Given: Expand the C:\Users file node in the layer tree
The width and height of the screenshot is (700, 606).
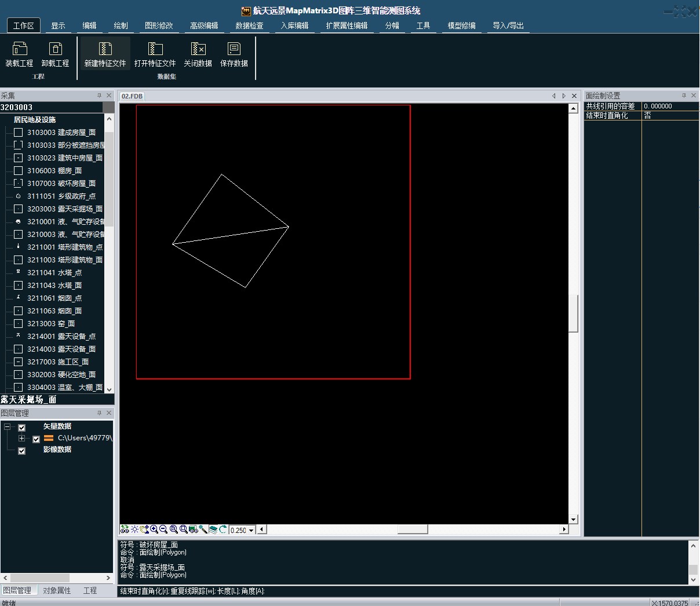Looking at the screenshot, I should [x=21, y=439].
